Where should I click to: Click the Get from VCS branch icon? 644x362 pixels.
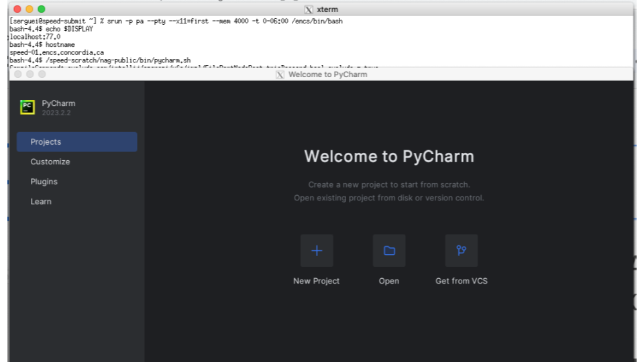462,251
